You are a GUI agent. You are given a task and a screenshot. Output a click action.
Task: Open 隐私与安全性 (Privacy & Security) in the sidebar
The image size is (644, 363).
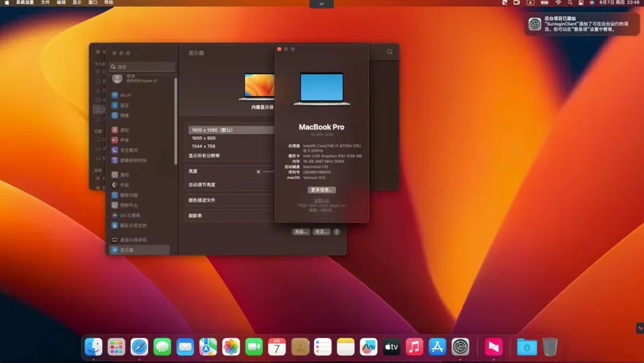point(133,225)
